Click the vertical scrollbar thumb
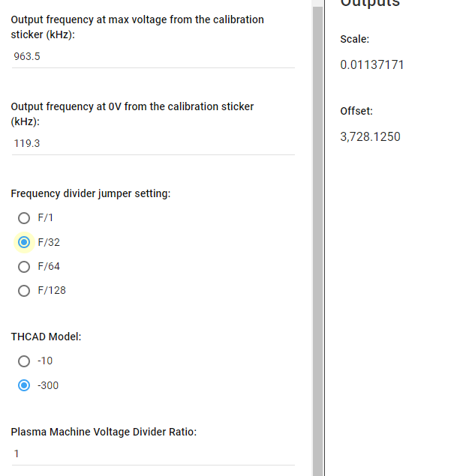This screenshot has height=476, width=472. pos(317,241)
